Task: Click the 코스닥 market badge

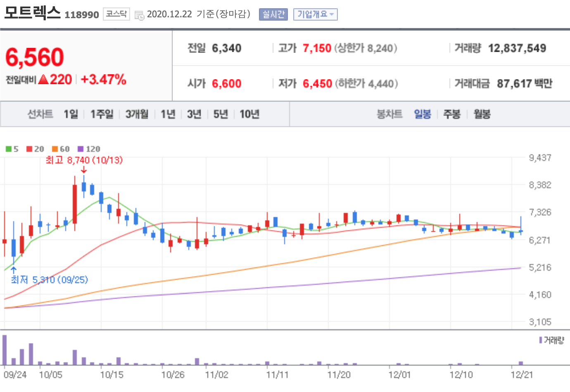Action: coord(116,14)
